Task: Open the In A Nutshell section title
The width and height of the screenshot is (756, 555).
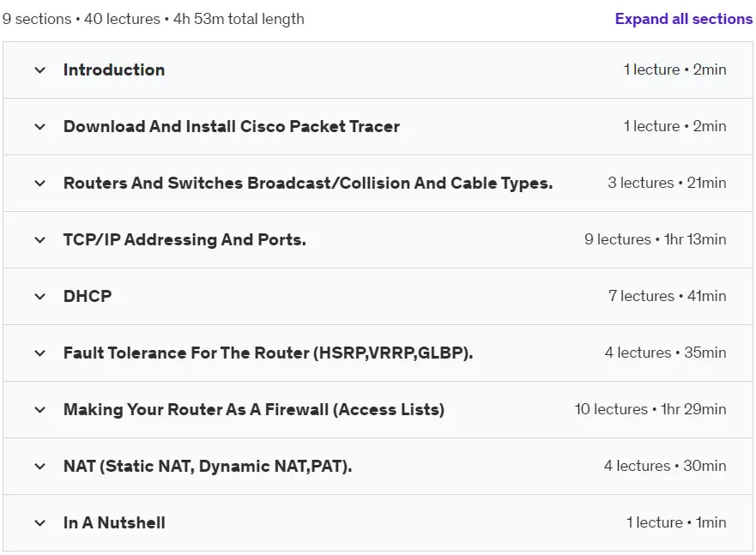Action: pyautogui.click(x=114, y=522)
